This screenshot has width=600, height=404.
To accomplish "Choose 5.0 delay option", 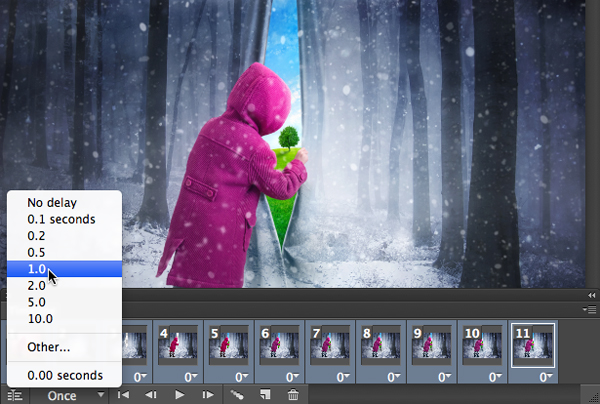I will [x=64, y=302].
